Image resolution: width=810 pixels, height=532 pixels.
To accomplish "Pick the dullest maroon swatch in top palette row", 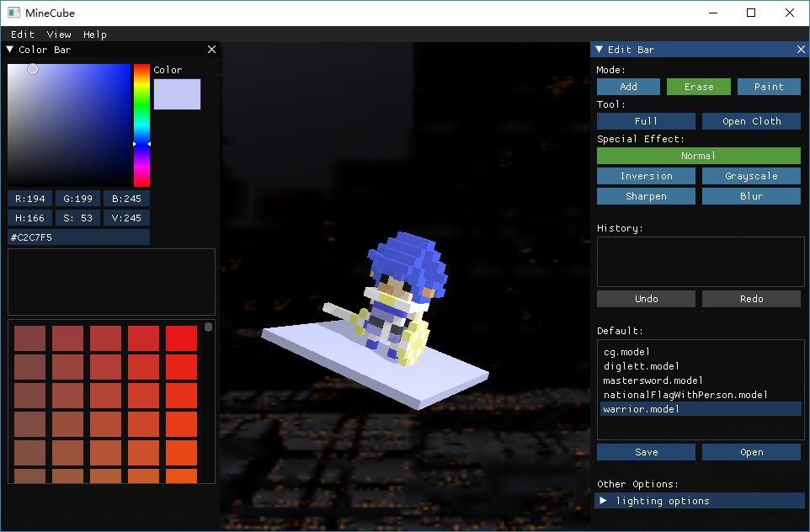I will (x=30, y=338).
